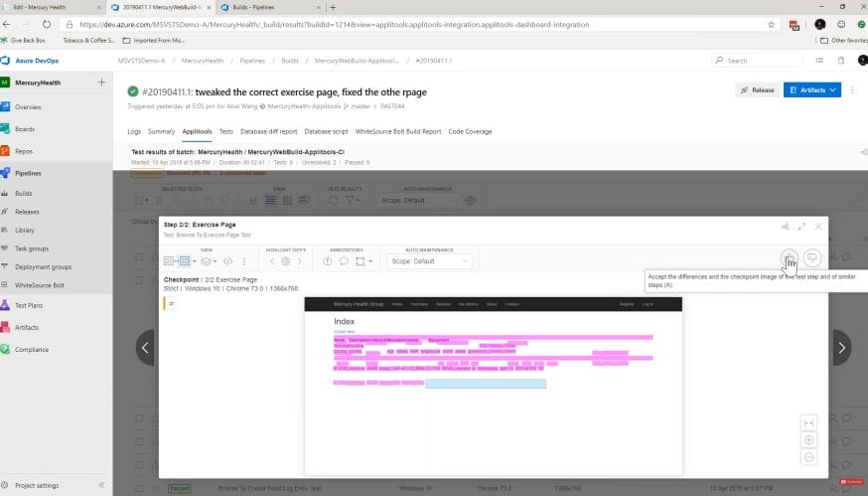Select the side-by-side view icon
The image size is (868, 496).
[x=170, y=261]
